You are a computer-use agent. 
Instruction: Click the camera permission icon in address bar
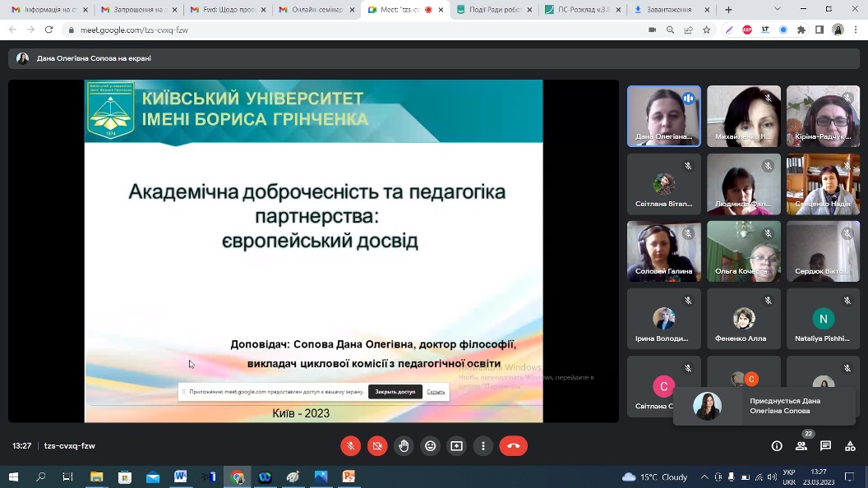[652, 30]
